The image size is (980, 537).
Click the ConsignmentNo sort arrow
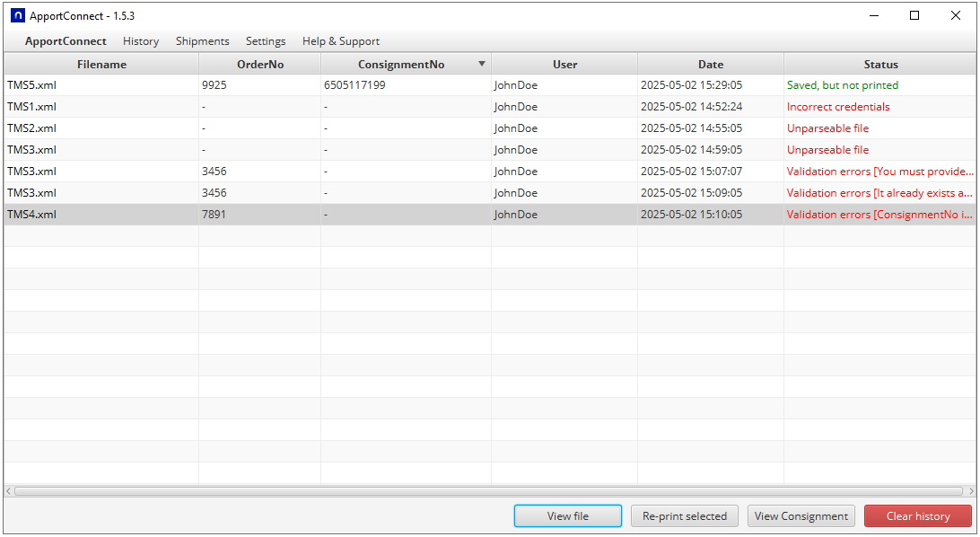[482, 64]
